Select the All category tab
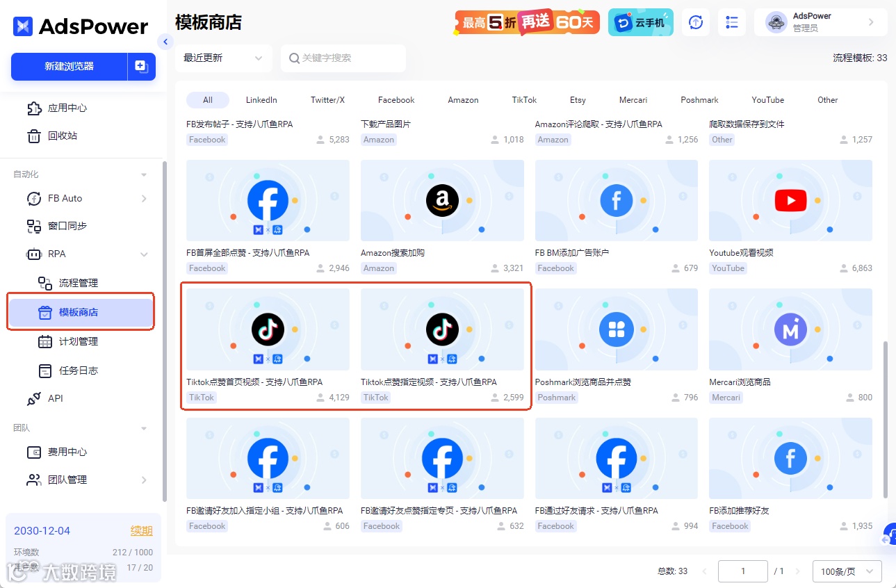Screen dimensions: 896x588 208,100
